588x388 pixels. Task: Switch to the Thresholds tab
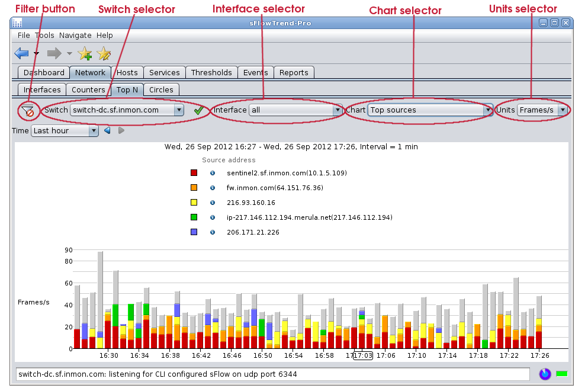point(211,73)
